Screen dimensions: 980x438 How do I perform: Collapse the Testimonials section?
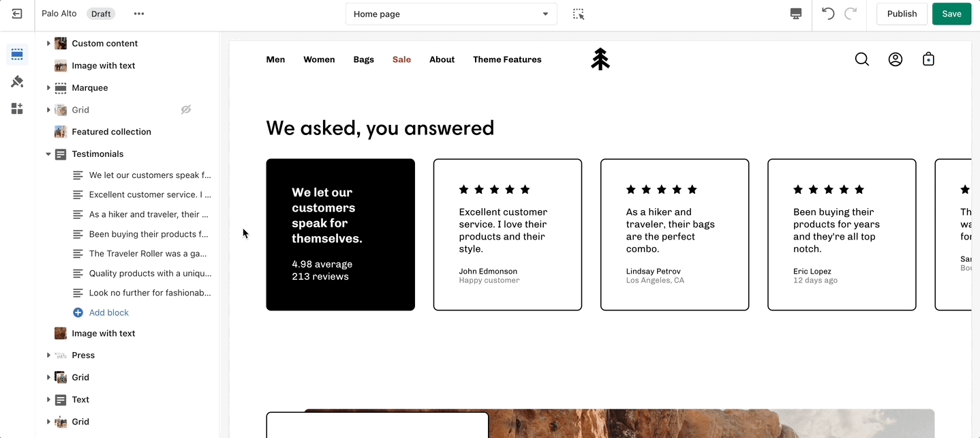coord(48,154)
